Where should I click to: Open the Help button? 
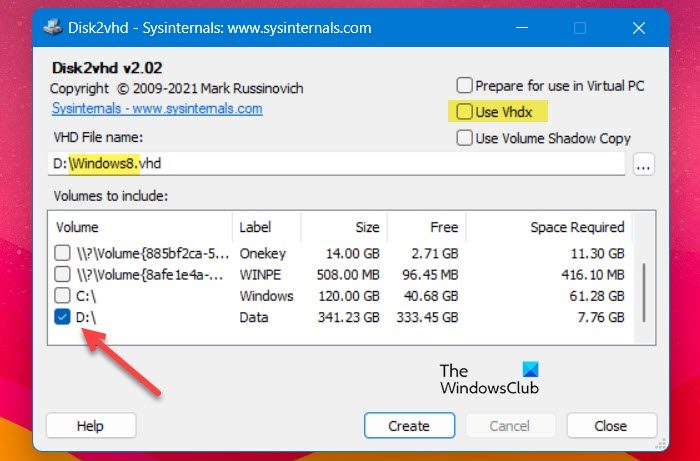tap(91, 426)
